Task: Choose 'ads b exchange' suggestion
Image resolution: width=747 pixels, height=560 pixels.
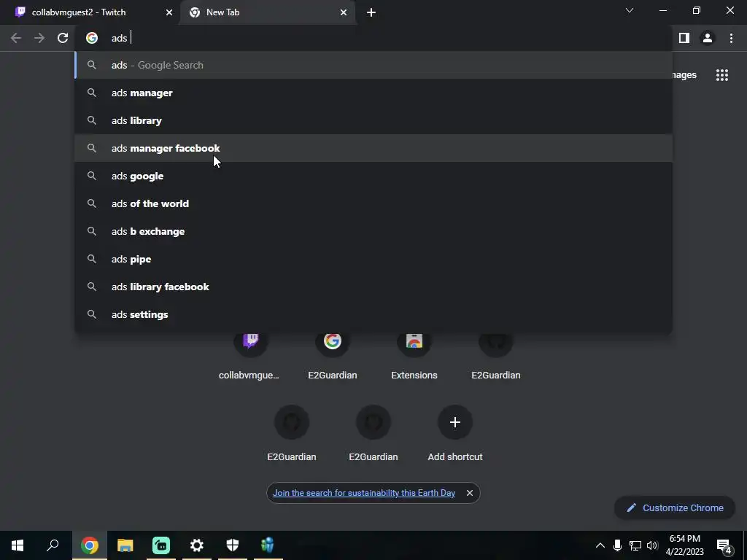Action: pyautogui.click(x=373, y=231)
